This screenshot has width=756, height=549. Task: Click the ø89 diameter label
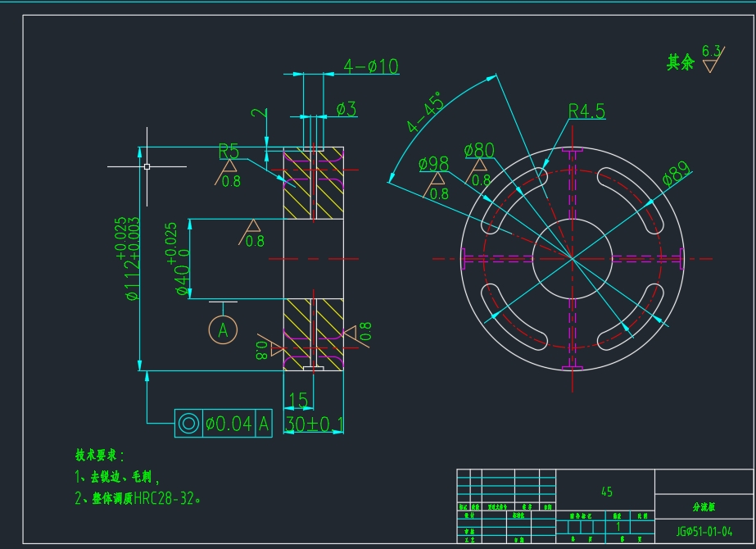click(x=677, y=173)
